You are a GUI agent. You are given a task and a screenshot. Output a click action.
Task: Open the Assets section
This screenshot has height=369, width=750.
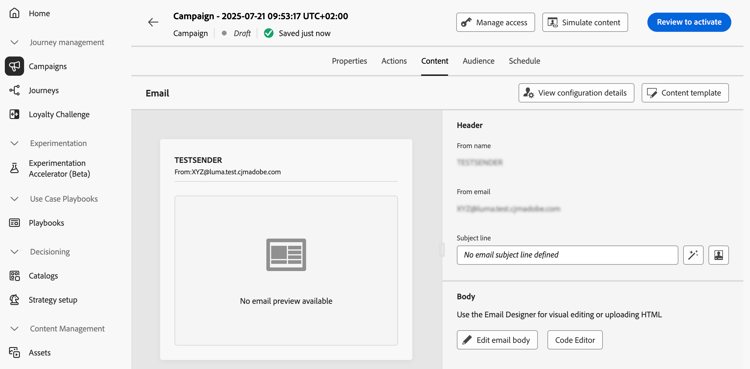click(39, 353)
